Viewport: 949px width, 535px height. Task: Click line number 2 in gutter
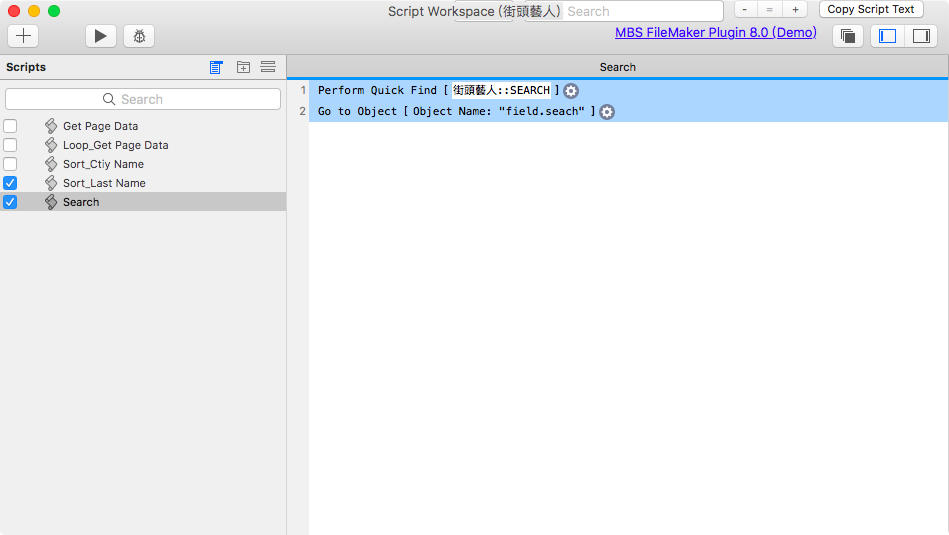click(303, 111)
